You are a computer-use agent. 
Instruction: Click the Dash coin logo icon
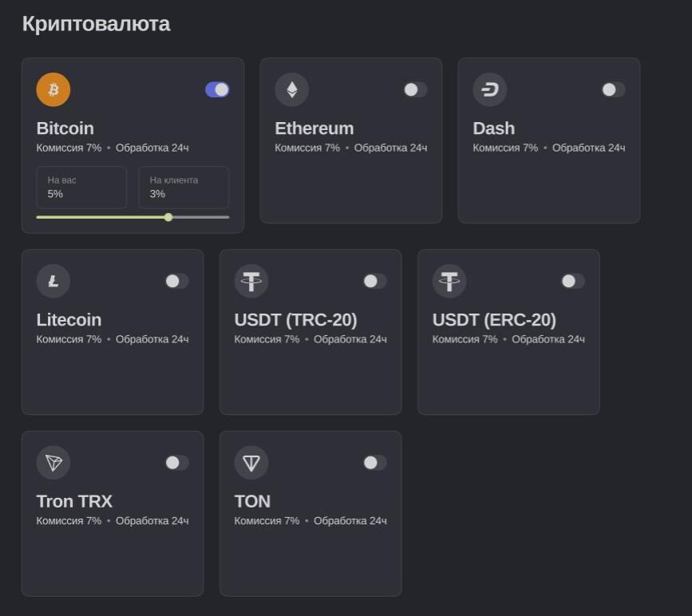click(x=490, y=89)
